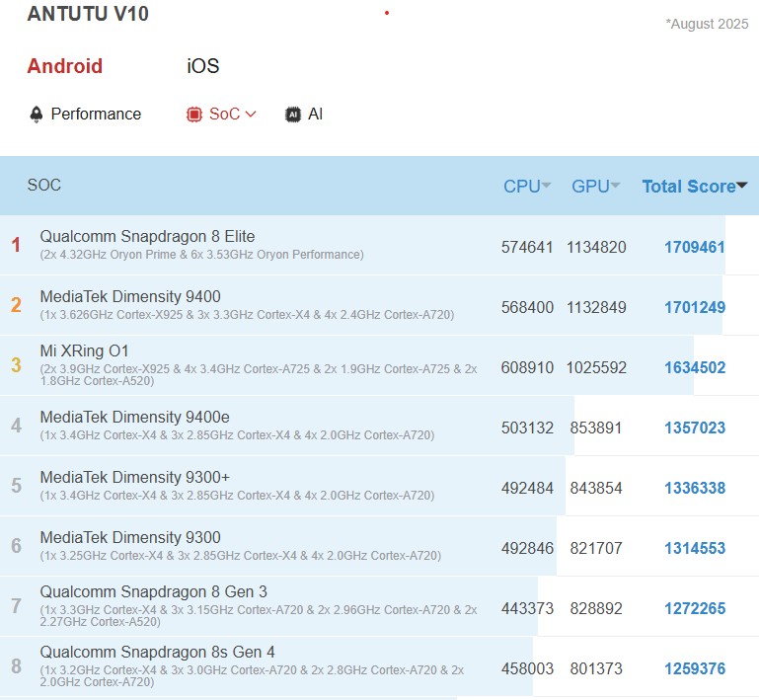Click the *August 2025 date note
Viewport: 759px width, 700px height.
(707, 25)
